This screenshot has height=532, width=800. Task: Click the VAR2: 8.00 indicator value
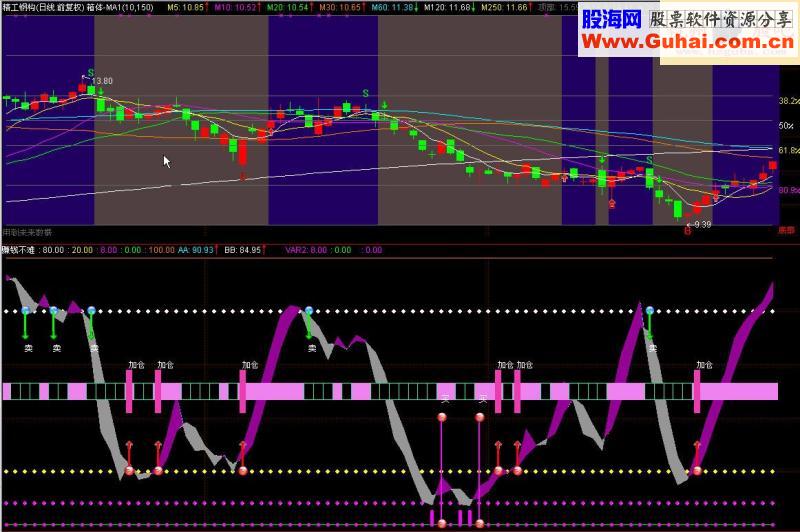(306, 250)
